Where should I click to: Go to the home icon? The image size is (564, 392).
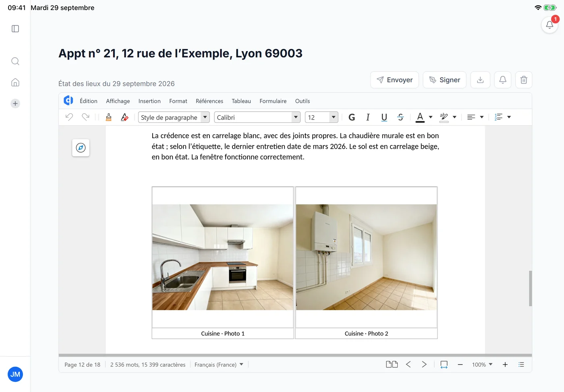pyautogui.click(x=15, y=82)
